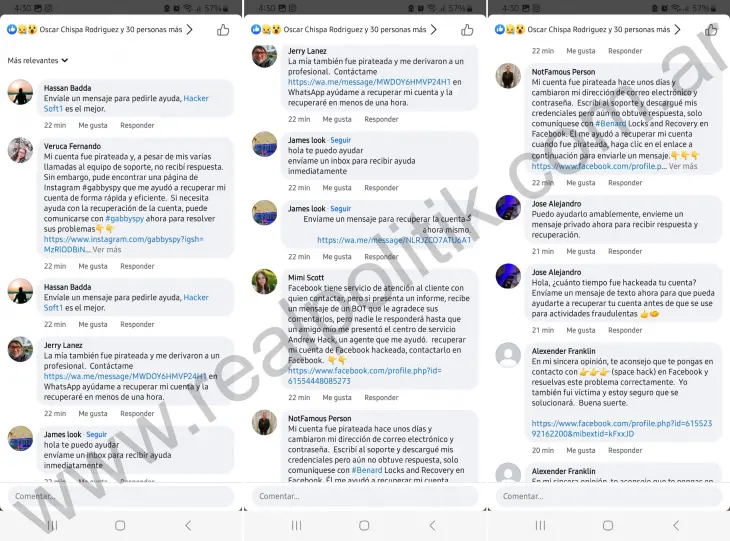This screenshot has height=541, width=730.
Task: Open Alexender Franklin's default avatar
Action: (x=508, y=355)
